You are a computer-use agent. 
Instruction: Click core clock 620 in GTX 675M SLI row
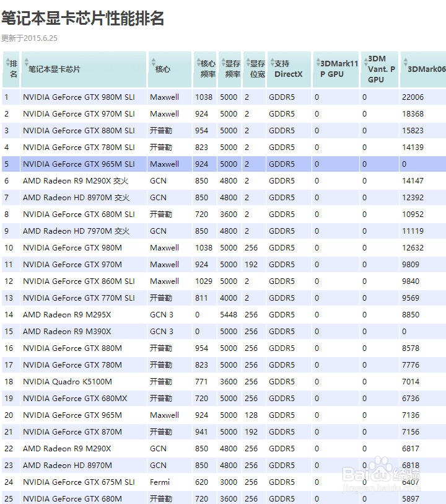coord(201,482)
